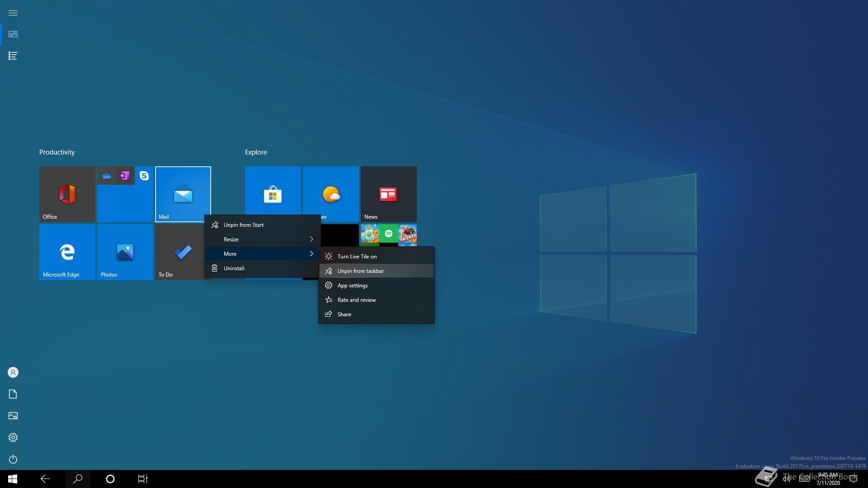Open the Start hamburger menu
868x488 pixels.
pyautogui.click(x=13, y=13)
